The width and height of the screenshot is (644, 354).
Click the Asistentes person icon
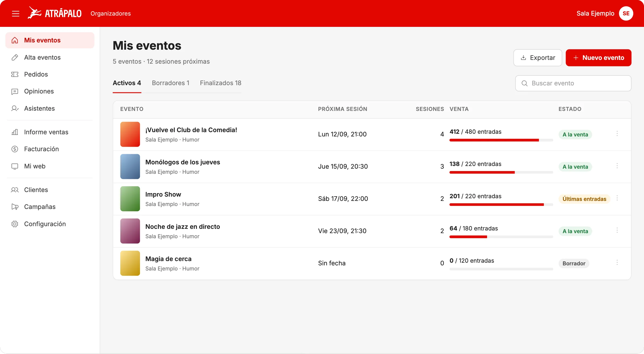click(15, 109)
